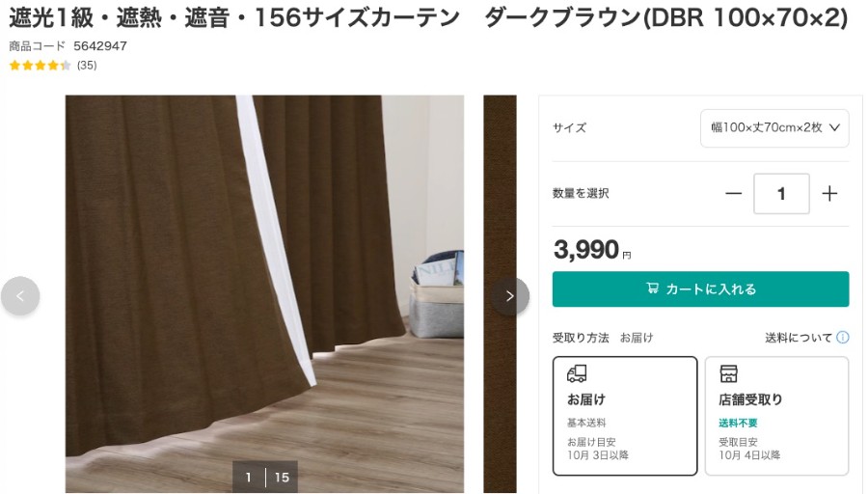Select the お届け delivery option

tap(625, 416)
